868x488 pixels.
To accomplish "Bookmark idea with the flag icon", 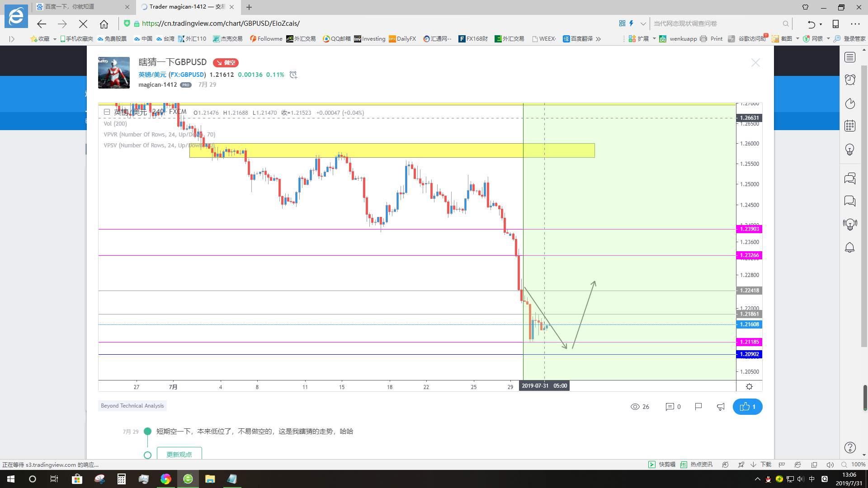I will (698, 407).
